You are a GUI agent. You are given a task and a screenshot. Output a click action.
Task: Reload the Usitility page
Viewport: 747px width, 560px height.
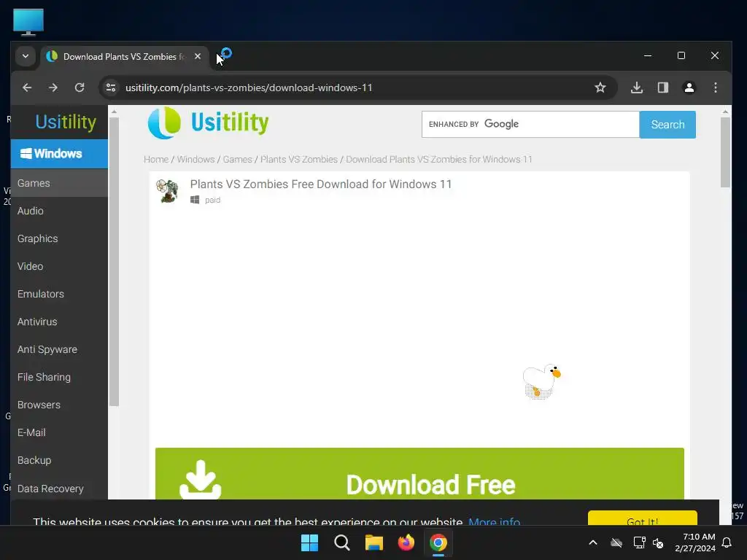point(80,87)
